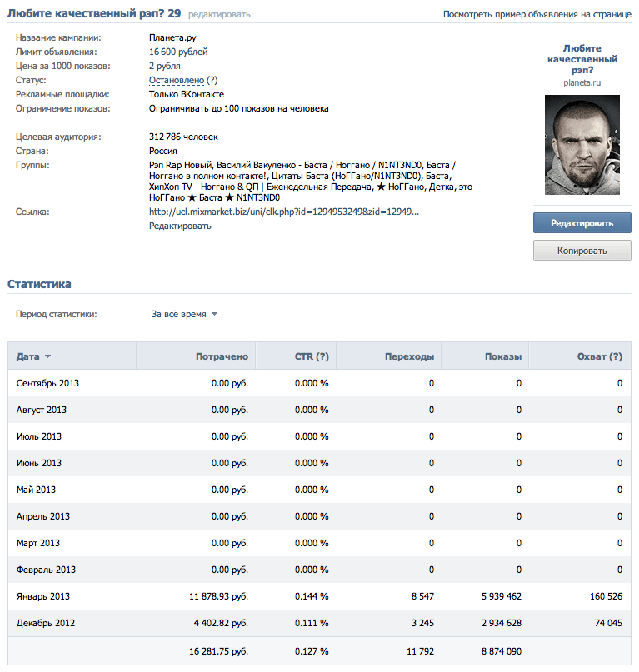Click the 4 402.82 руб. spent value

click(x=222, y=623)
